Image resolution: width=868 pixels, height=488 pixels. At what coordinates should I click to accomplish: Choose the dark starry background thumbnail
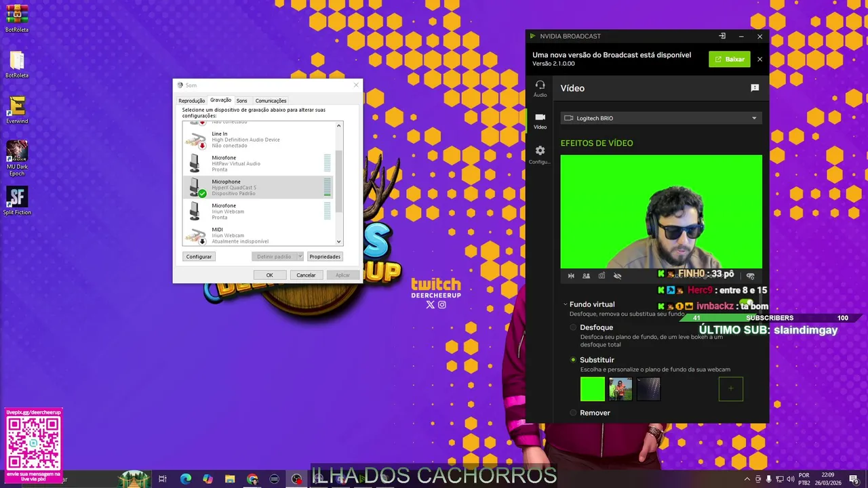648,389
